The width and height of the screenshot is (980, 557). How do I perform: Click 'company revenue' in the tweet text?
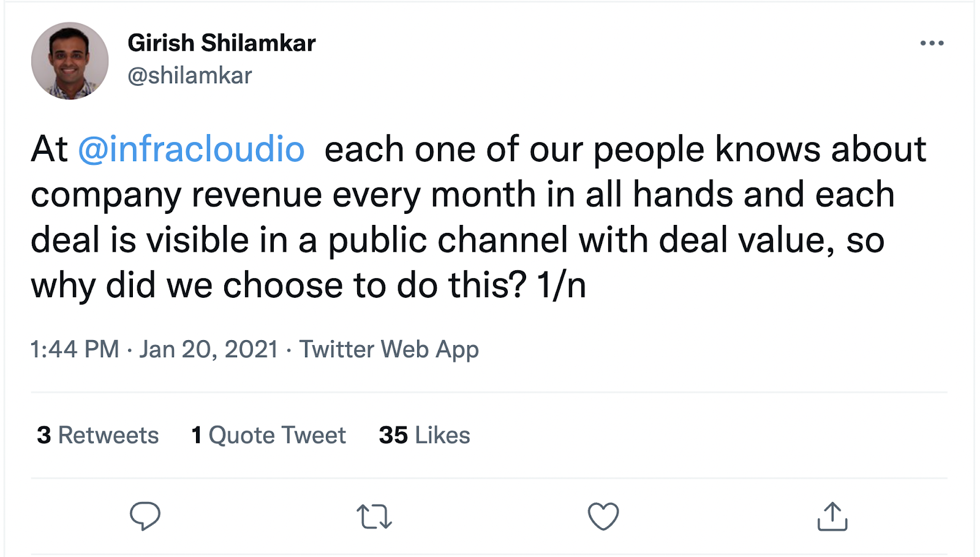tap(176, 195)
